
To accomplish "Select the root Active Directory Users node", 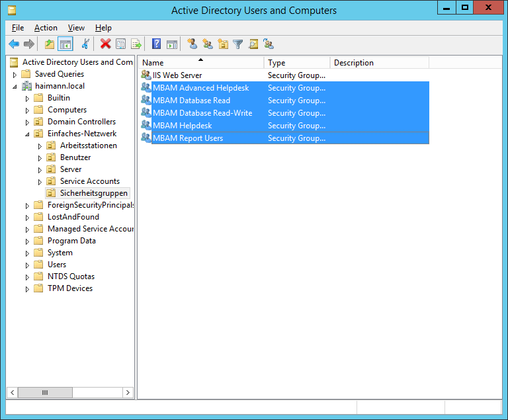I will tap(77, 62).
